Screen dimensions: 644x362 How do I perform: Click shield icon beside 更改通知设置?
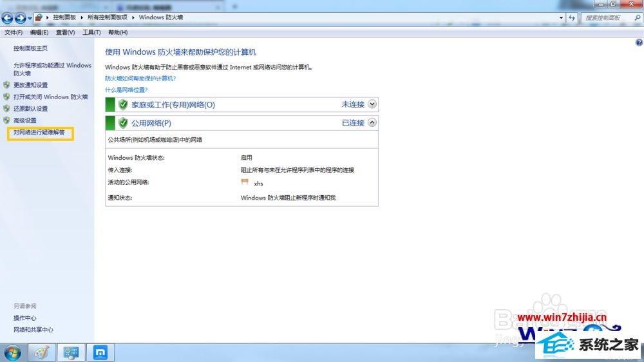6,84
